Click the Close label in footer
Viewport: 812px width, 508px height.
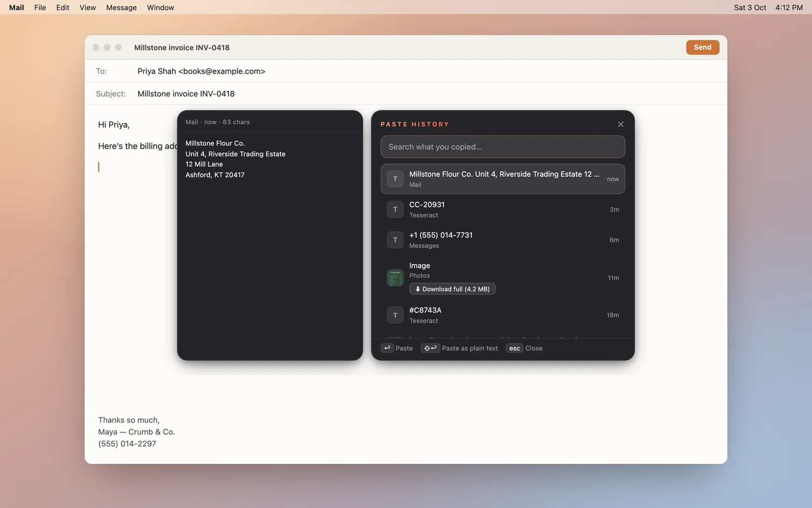534,348
